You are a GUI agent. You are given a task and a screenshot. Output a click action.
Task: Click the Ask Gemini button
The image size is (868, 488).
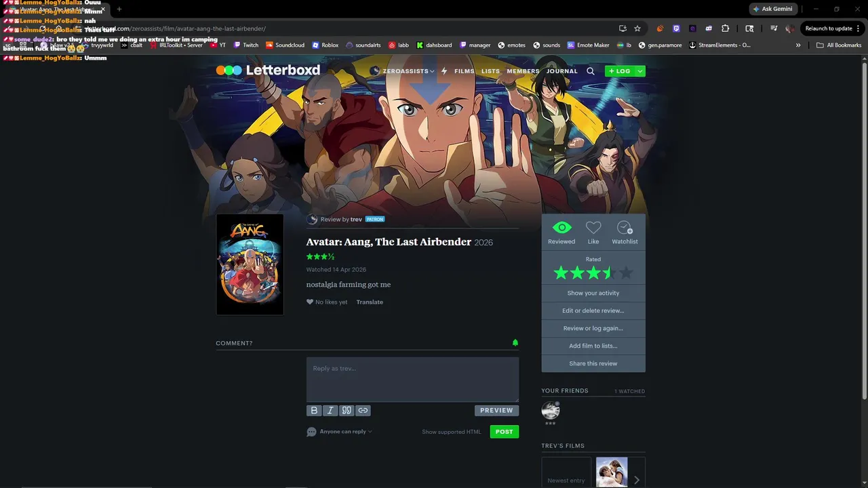coord(772,9)
